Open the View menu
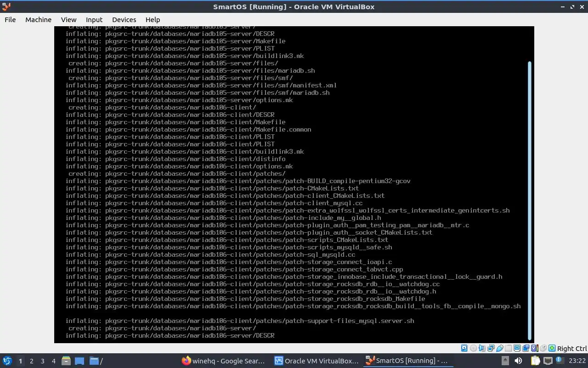Screen dimensions: 588x368 tap(68, 19)
